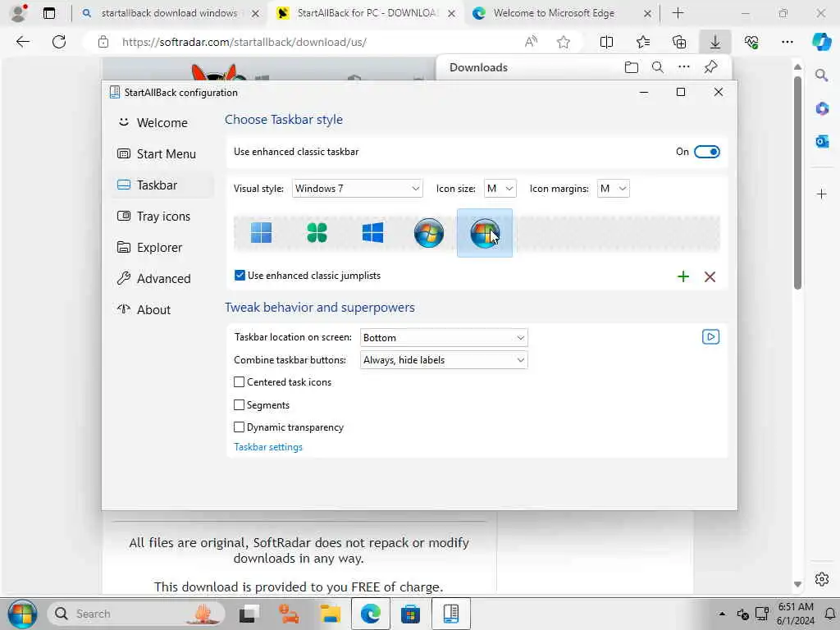Viewport: 840px width, 630px height.
Task: Expand Taskbar location on screen dropdown
Action: (x=444, y=337)
